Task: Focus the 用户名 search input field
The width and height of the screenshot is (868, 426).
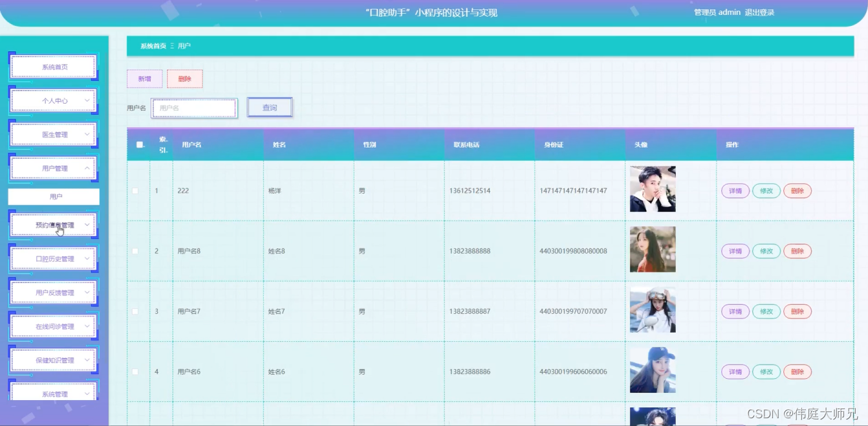Action: pyautogui.click(x=194, y=108)
